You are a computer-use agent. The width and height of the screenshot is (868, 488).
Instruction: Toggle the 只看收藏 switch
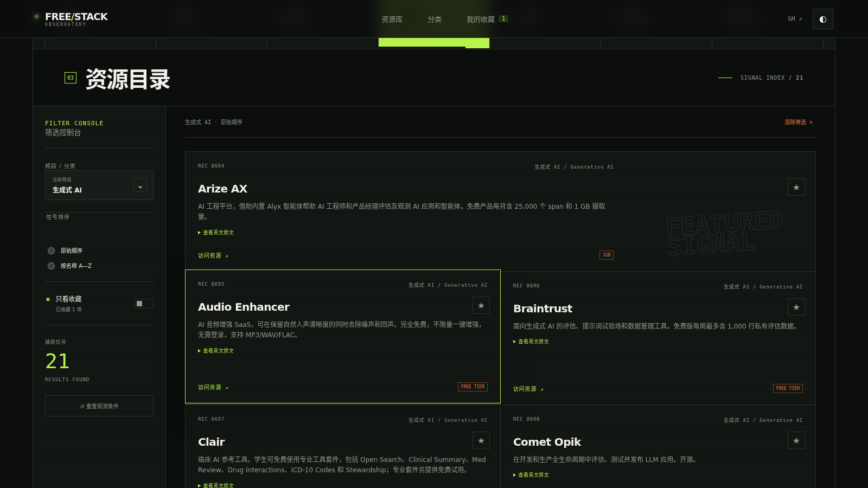tap(144, 304)
